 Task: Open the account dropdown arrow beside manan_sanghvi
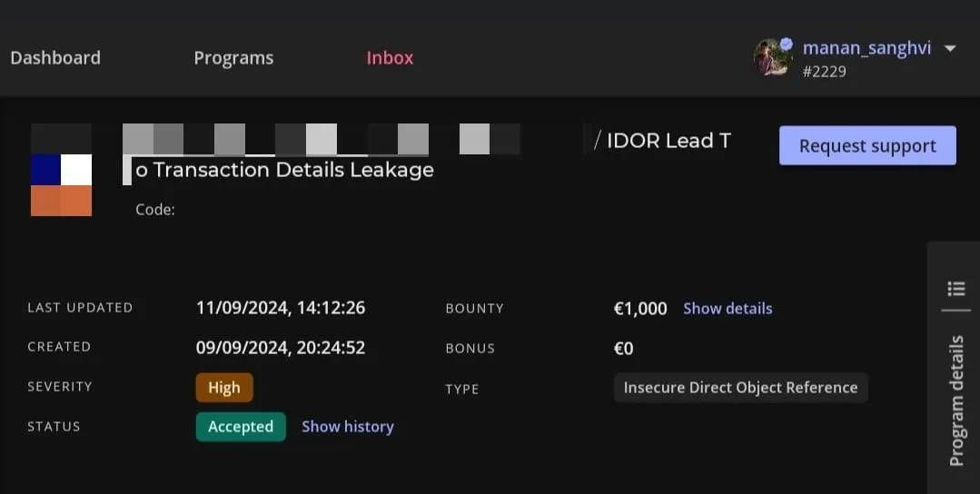tap(950, 49)
